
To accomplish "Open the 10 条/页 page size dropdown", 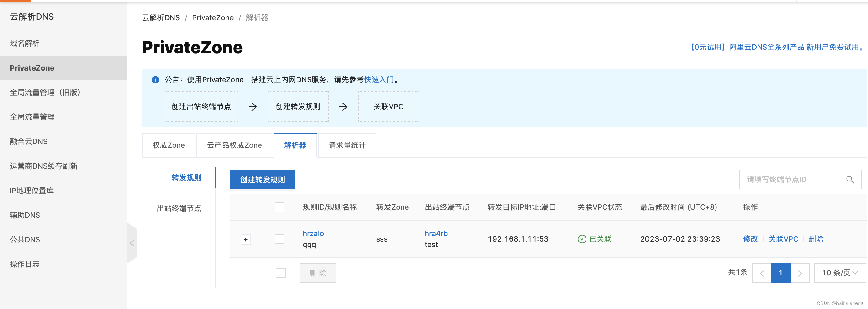I will click(839, 273).
